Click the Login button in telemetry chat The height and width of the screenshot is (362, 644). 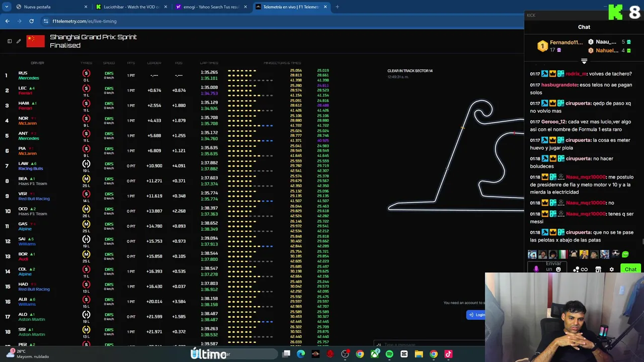(x=476, y=315)
